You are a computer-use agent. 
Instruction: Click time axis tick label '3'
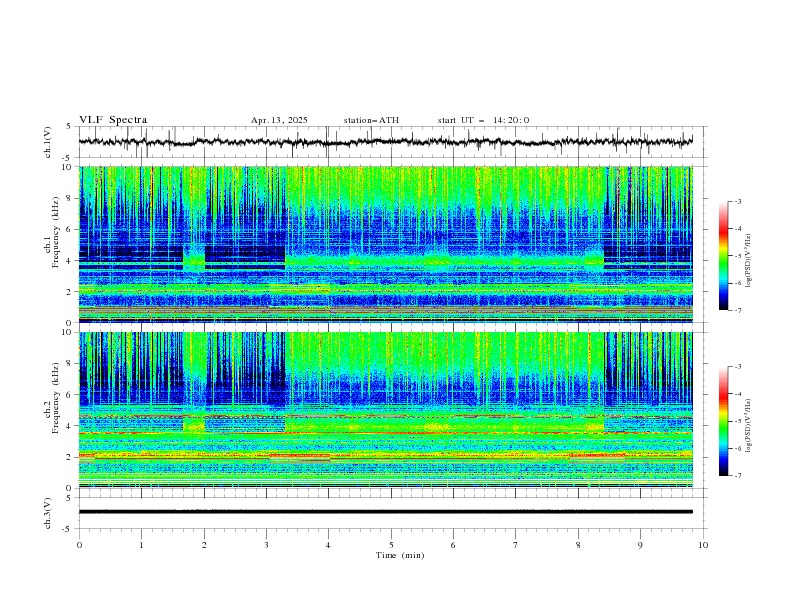click(x=266, y=545)
